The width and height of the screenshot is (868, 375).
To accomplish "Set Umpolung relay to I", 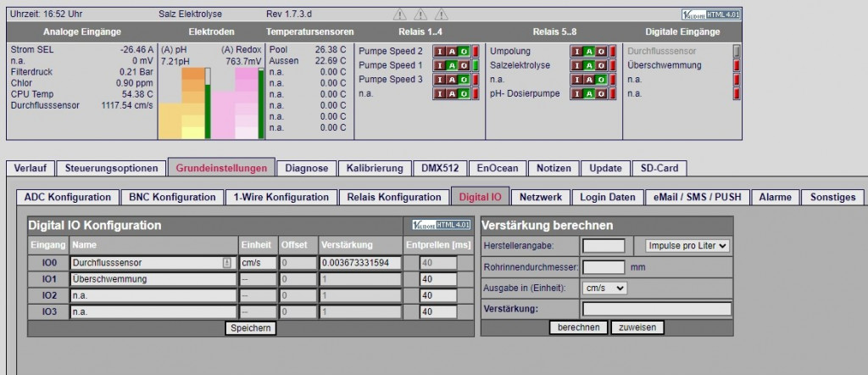I will point(578,52).
